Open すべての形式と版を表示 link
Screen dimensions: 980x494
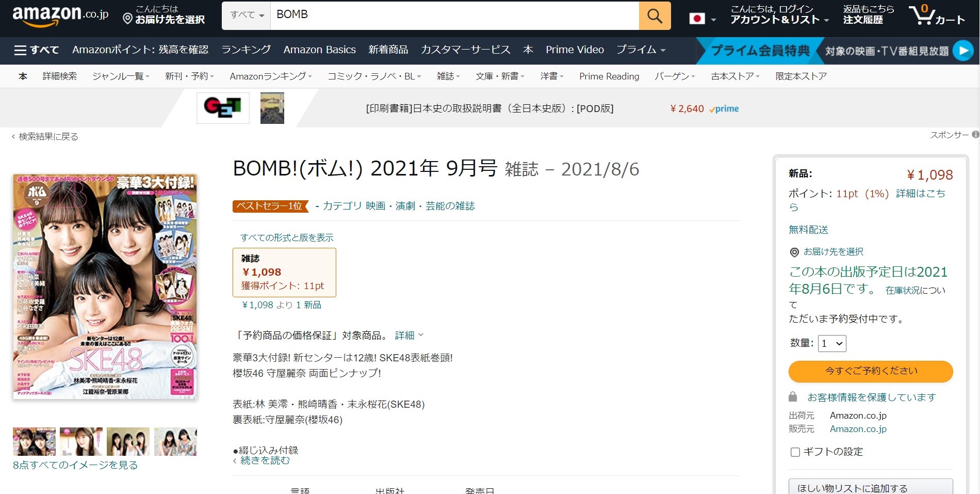287,238
